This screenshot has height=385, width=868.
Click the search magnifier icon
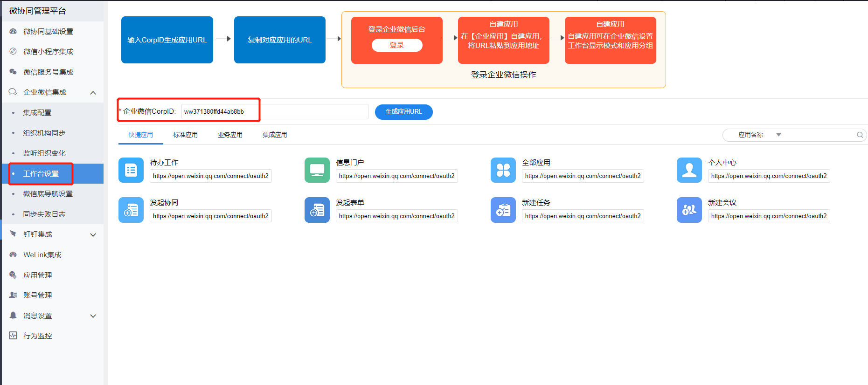860,135
